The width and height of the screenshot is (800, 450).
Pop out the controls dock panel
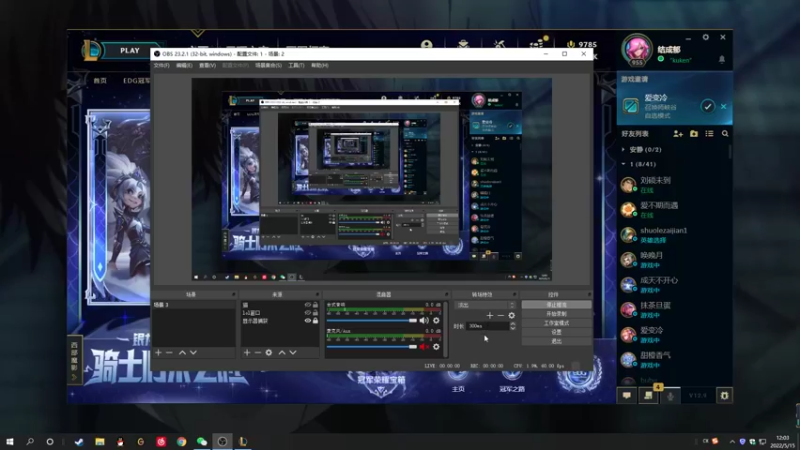click(589, 295)
